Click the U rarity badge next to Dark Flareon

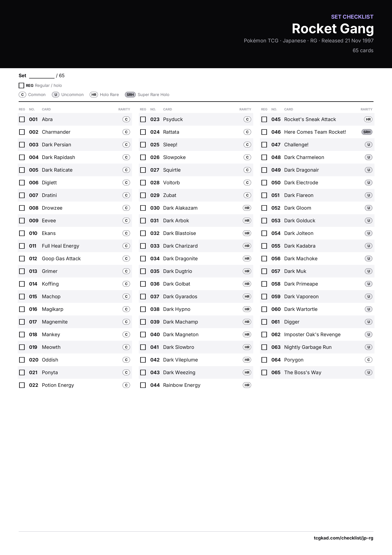[368, 195]
